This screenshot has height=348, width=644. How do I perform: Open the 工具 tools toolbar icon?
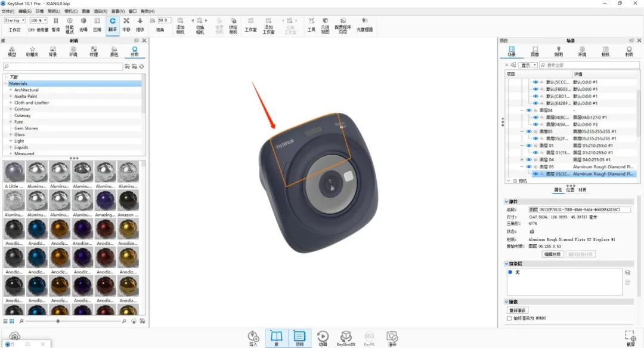(x=311, y=24)
